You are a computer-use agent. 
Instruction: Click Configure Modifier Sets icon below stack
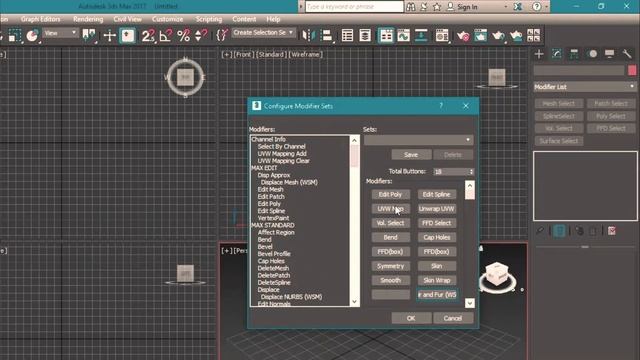pyautogui.click(x=612, y=231)
